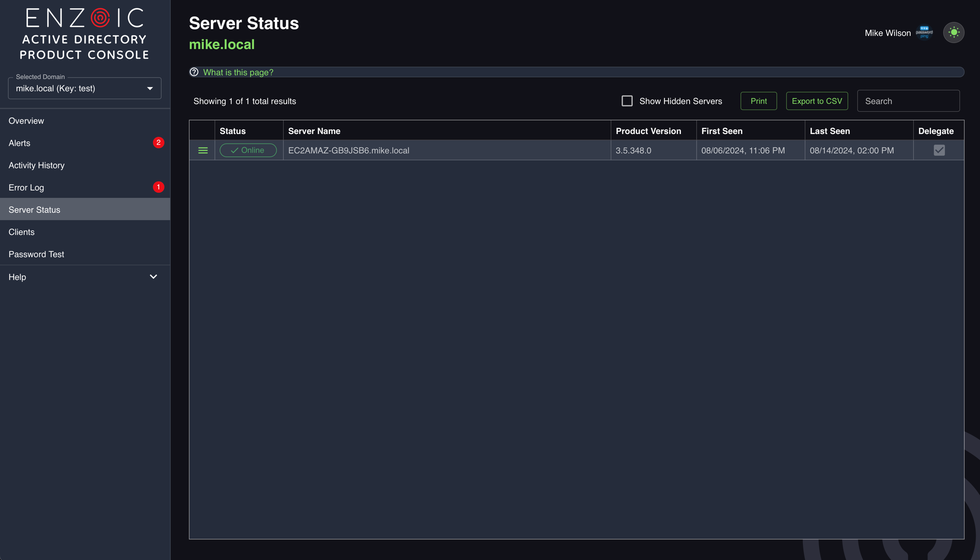The width and height of the screenshot is (980, 560).
Task: Click the question mark help icon
Action: point(194,72)
